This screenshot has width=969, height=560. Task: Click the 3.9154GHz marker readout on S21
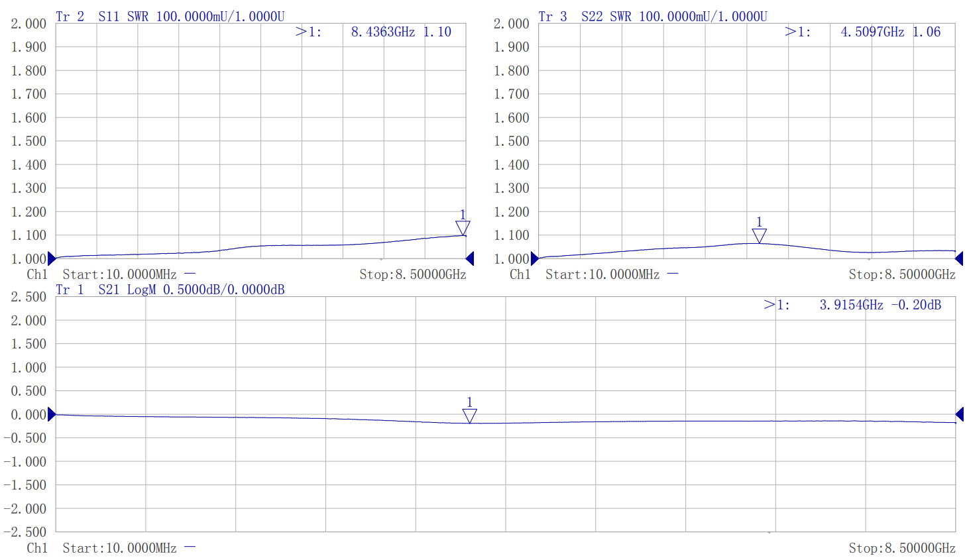(x=851, y=305)
